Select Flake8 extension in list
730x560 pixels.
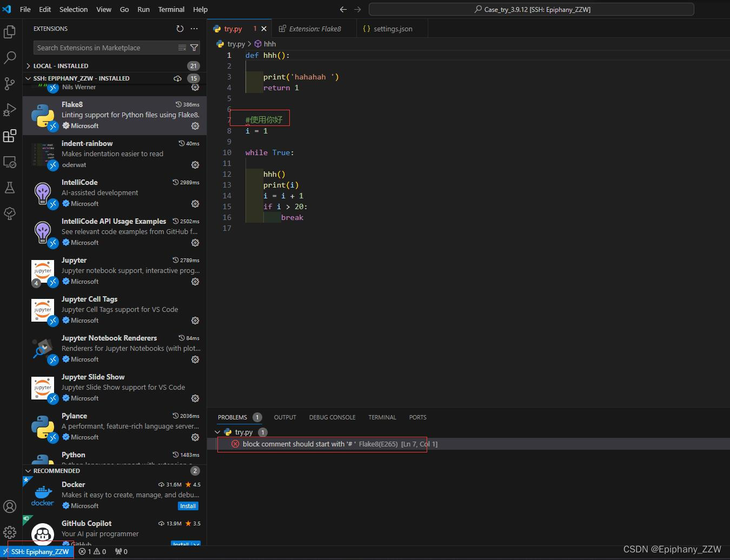click(x=115, y=116)
